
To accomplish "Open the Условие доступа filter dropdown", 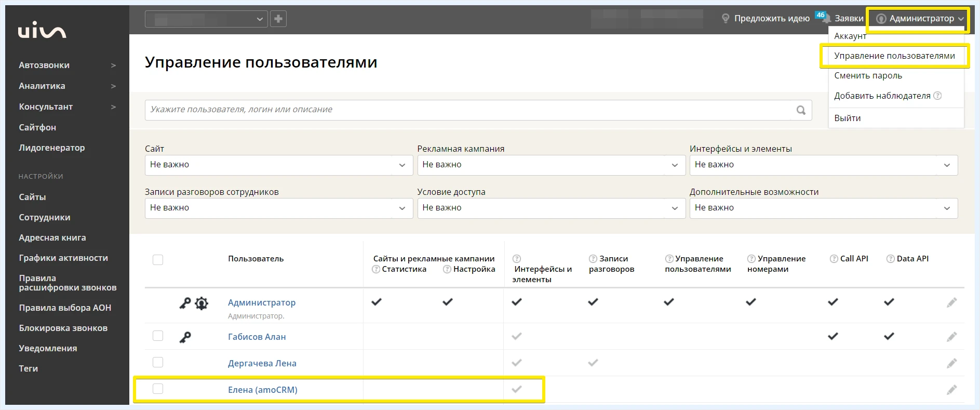I will (552, 208).
